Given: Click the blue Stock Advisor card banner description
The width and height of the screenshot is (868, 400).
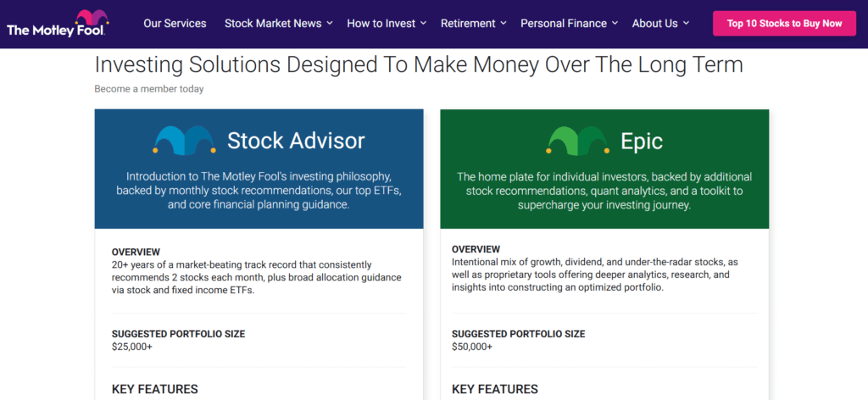Looking at the screenshot, I should 259,191.
